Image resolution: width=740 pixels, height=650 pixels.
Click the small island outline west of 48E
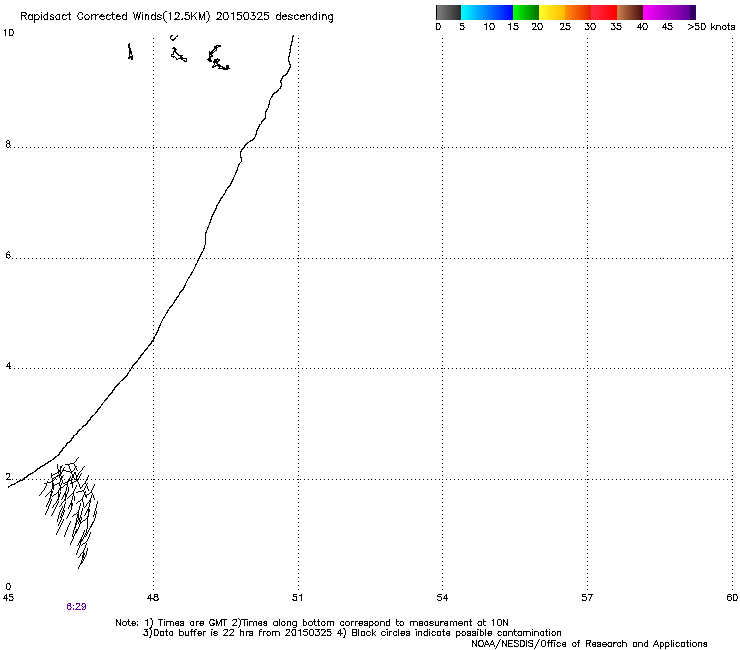click(130, 51)
